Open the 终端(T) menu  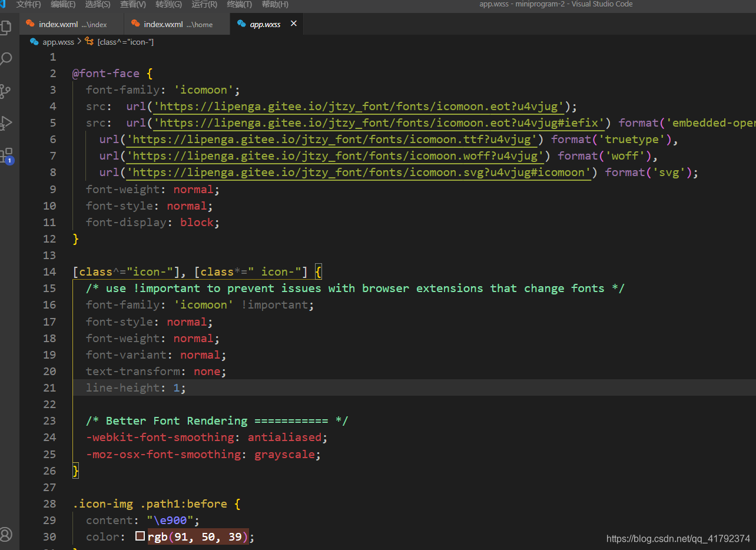pyautogui.click(x=240, y=4)
